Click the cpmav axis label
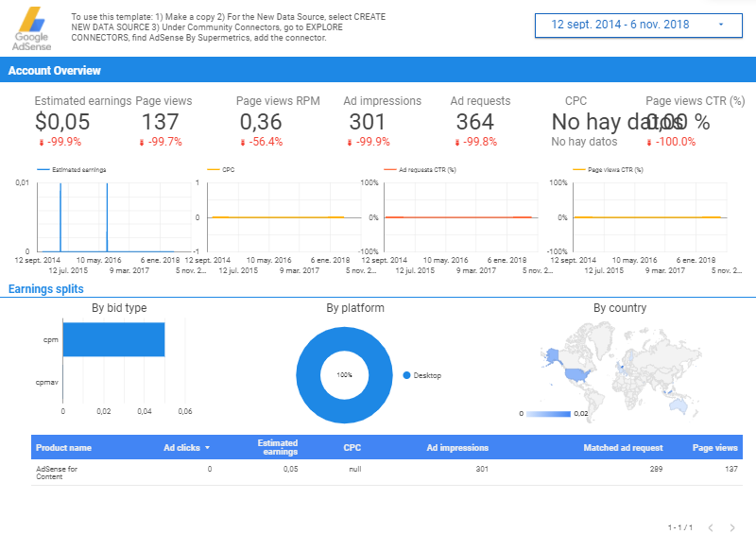This screenshot has height=534, width=756. 46,382
